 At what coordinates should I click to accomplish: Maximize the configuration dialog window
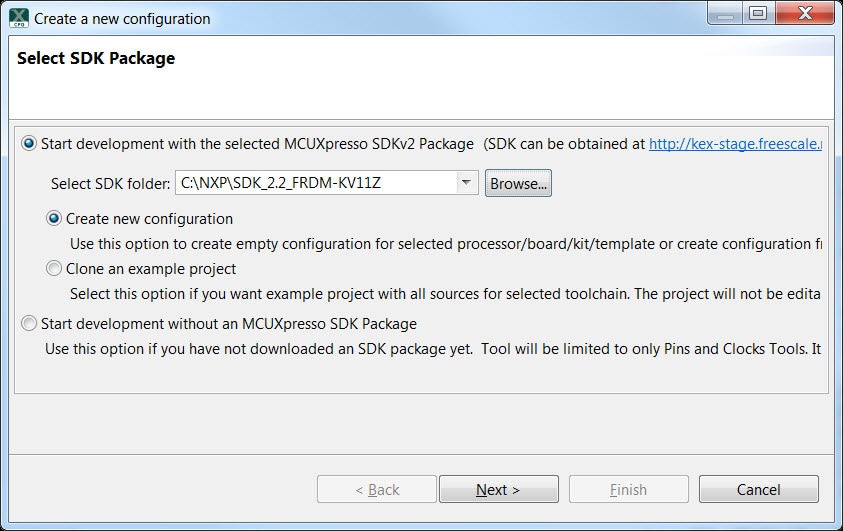pos(758,13)
